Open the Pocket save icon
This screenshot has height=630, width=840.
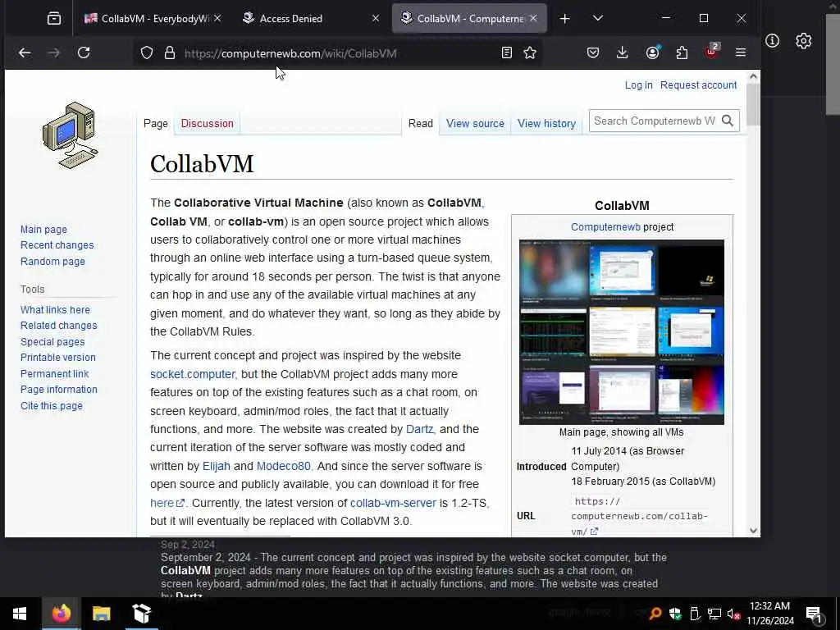tap(593, 52)
